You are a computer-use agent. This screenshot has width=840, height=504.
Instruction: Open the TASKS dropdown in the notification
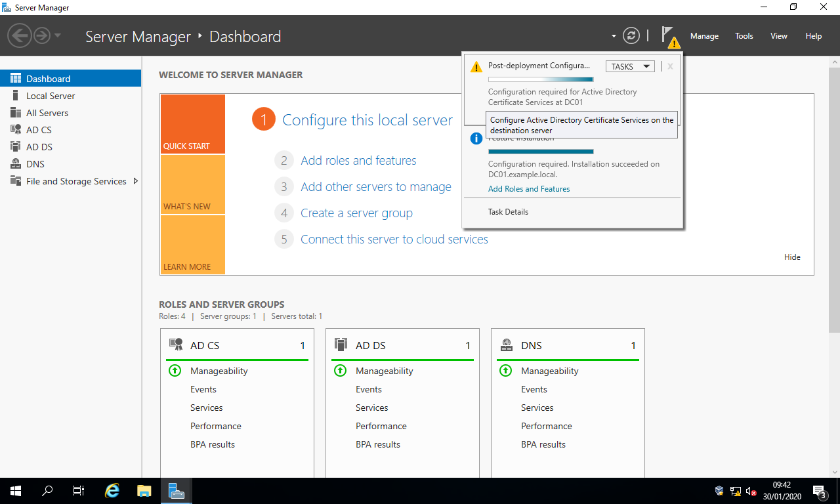pyautogui.click(x=629, y=66)
